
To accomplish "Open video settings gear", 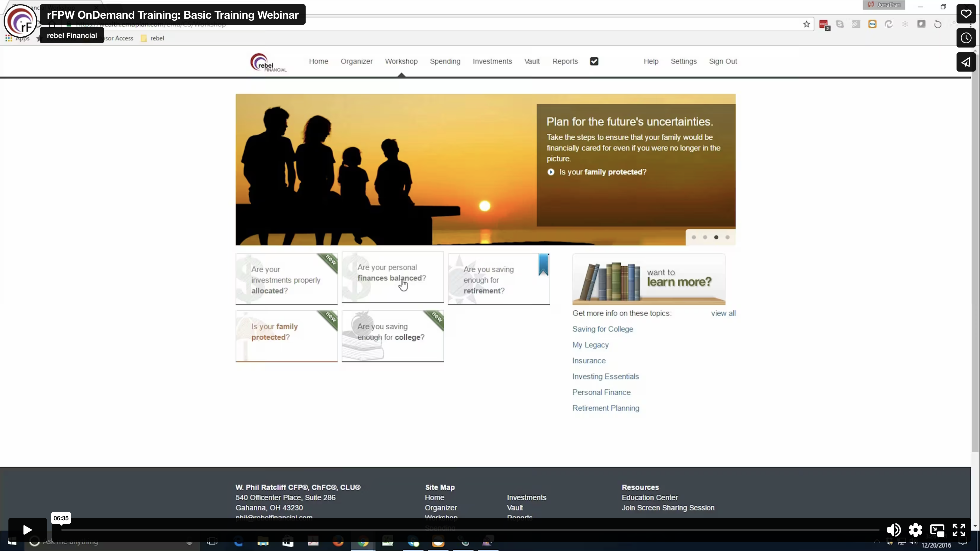I will coord(915,530).
